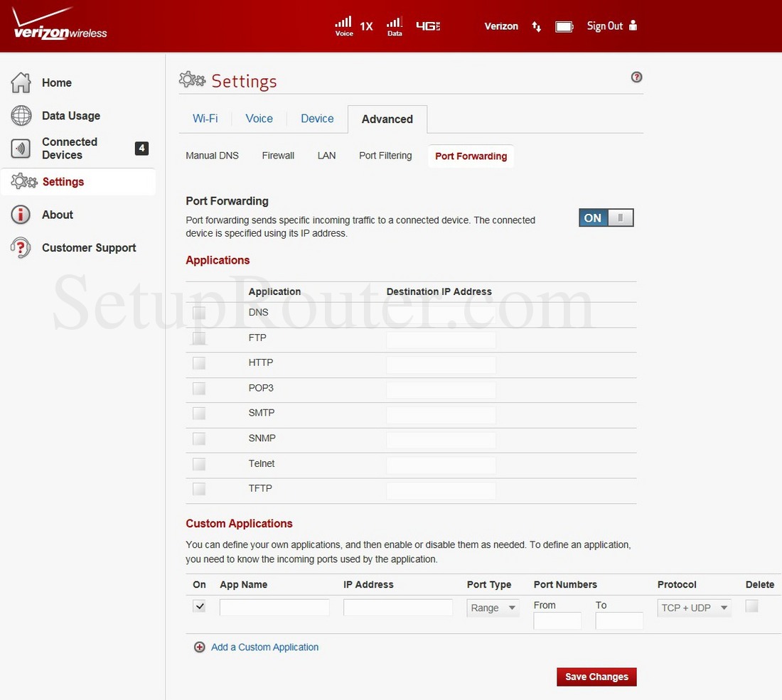This screenshot has width=782, height=700.
Task: Click the HTTP destination IP address field
Action: pos(441,365)
